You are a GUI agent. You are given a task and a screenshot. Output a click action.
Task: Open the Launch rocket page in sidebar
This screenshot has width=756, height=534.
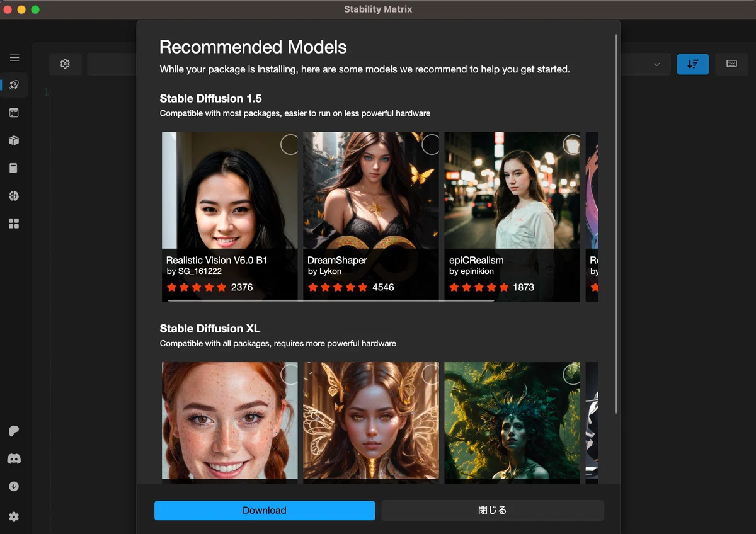[x=14, y=85]
